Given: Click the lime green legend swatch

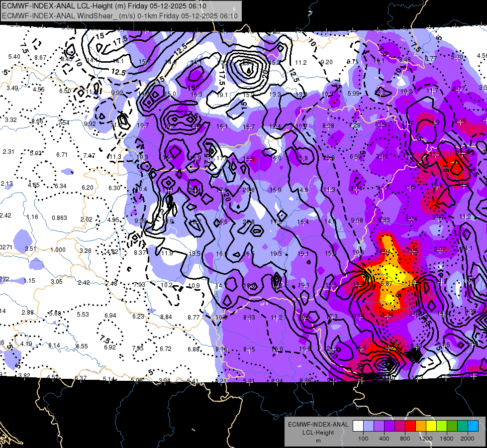Looking at the screenshot, I should tap(442, 426).
